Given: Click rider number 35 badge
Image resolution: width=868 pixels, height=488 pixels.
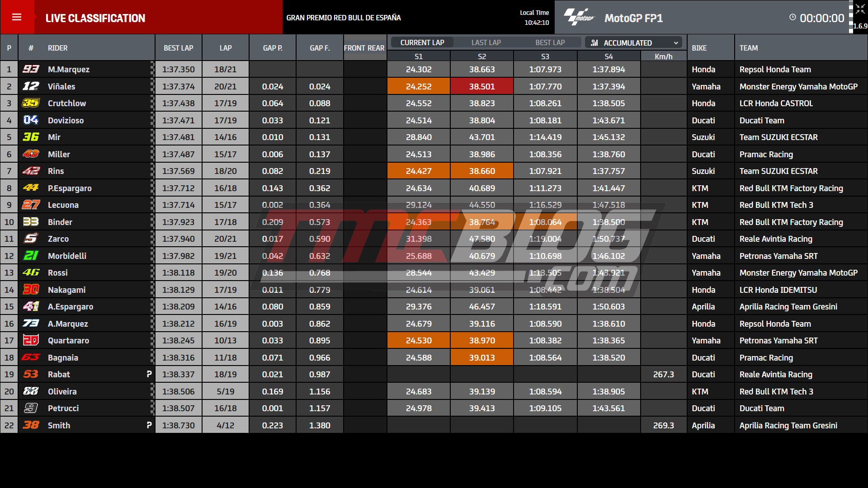Looking at the screenshot, I should click(31, 103).
